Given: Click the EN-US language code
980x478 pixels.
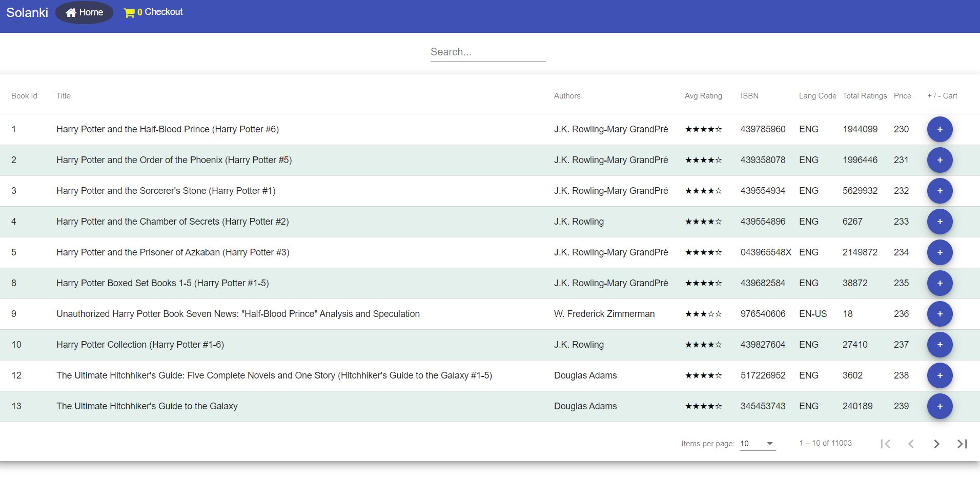Looking at the screenshot, I should click(813, 314).
